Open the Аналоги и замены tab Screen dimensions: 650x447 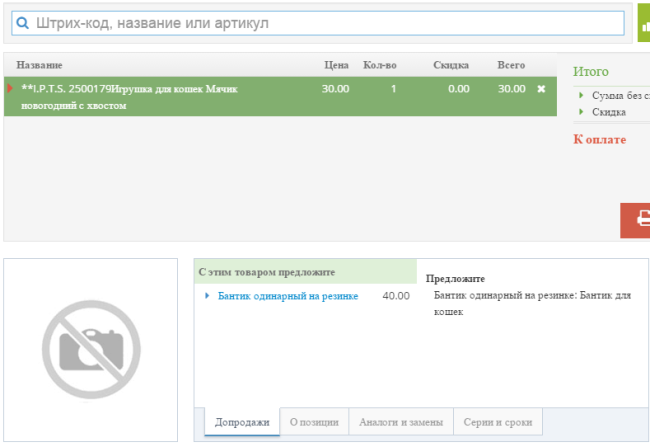[x=401, y=422]
